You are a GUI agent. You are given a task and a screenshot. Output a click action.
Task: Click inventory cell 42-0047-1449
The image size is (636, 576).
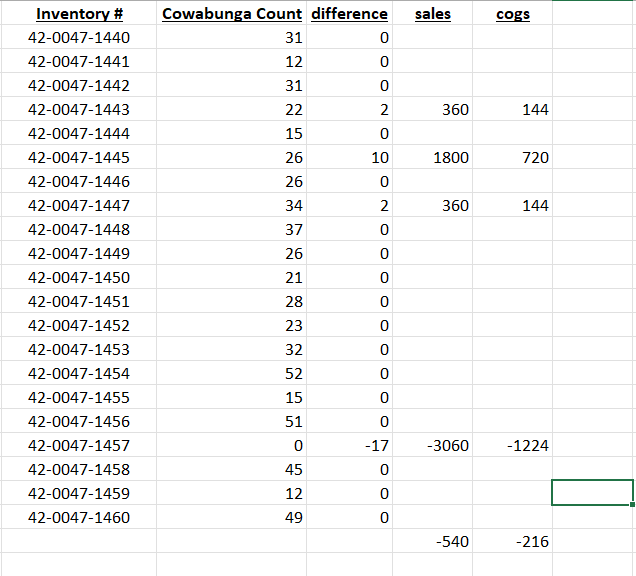click(x=79, y=253)
